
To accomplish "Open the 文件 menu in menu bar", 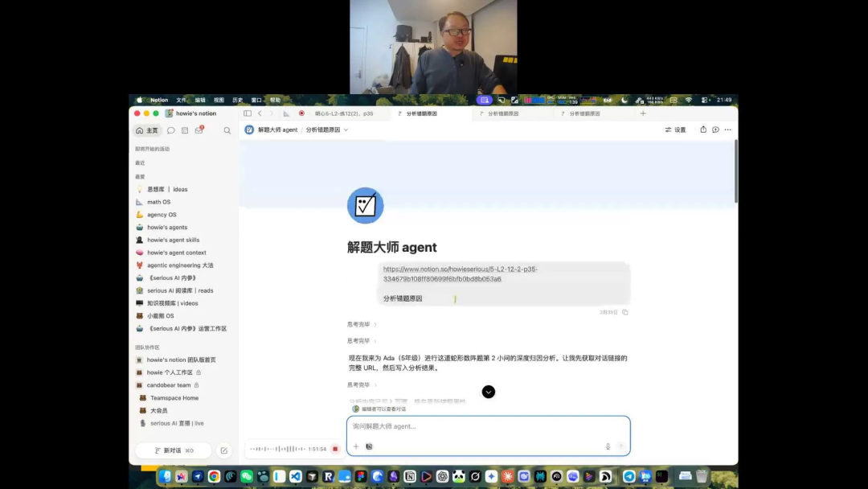I will [181, 101].
